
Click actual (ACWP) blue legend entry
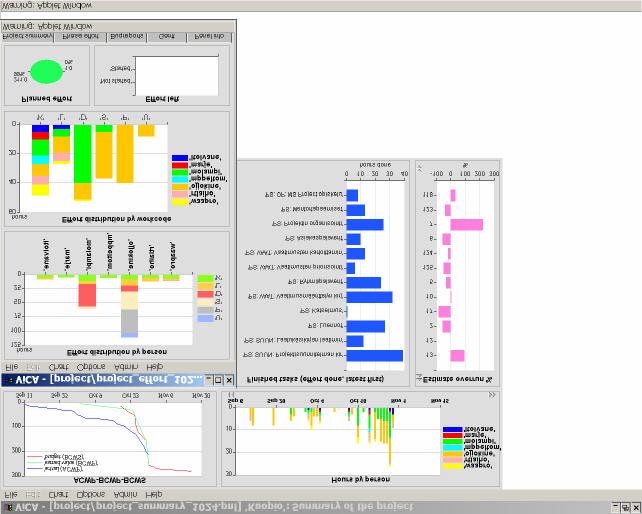tap(55, 469)
